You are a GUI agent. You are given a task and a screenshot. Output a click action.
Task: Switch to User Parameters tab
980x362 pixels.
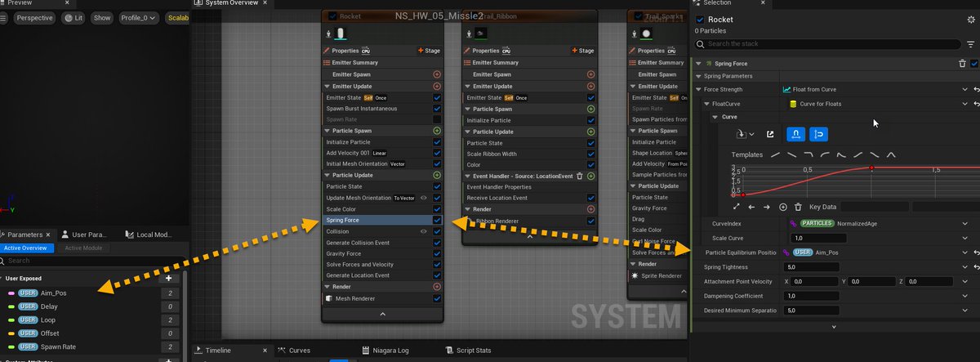pyautogui.click(x=84, y=235)
